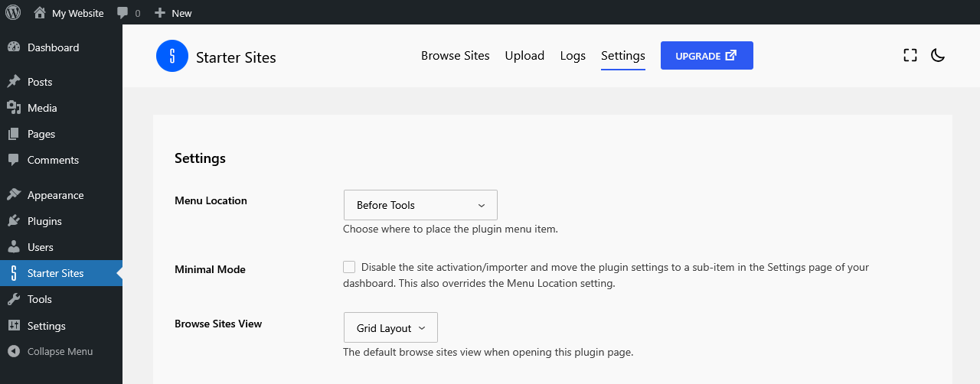Click the Minimal Mode description text

click(x=606, y=275)
